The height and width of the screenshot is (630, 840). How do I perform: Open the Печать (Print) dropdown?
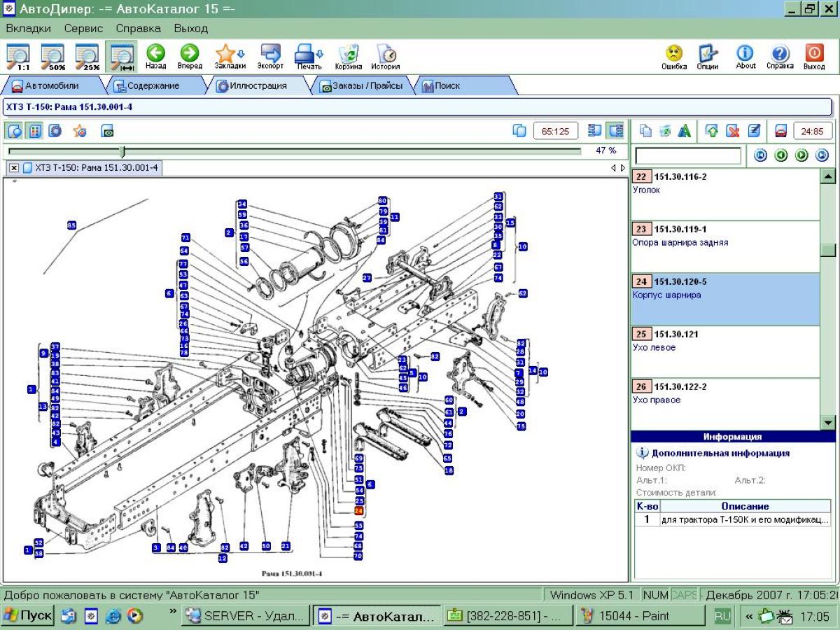pyautogui.click(x=308, y=56)
